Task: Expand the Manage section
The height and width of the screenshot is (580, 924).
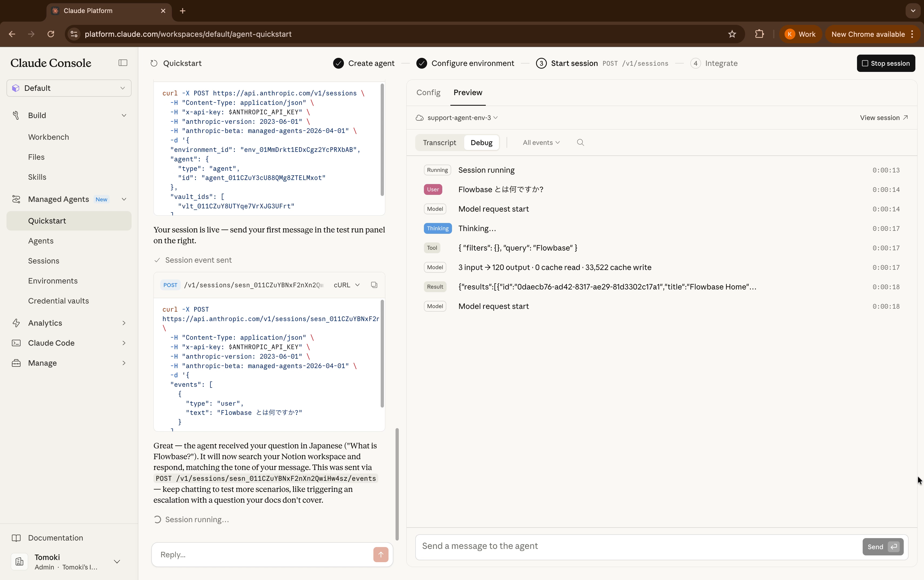Action: pyautogui.click(x=124, y=363)
